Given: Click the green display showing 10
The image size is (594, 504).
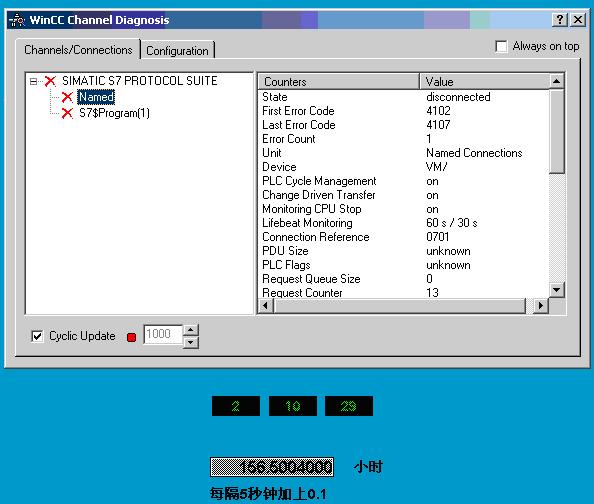Looking at the screenshot, I should coord(293,406).
